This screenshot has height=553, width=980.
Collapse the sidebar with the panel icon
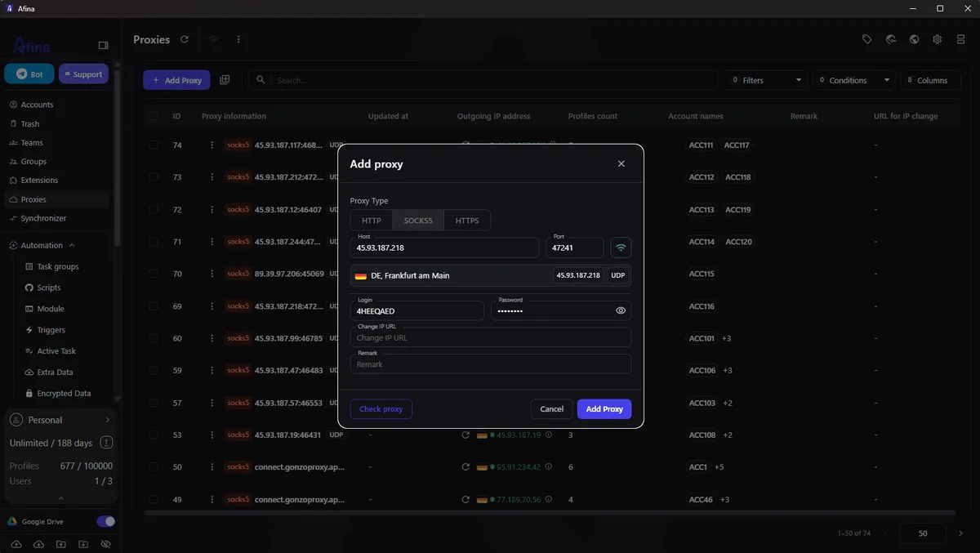click(103, 46)
